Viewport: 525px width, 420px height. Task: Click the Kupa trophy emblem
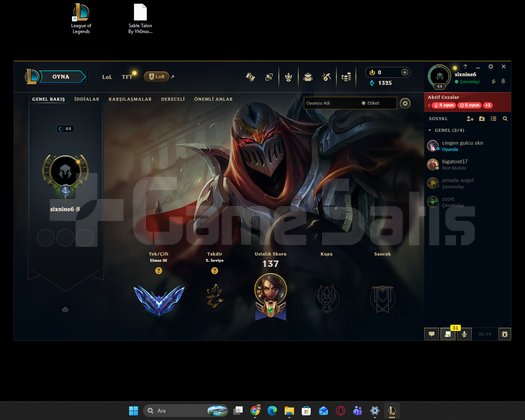(x=326, y=298)
